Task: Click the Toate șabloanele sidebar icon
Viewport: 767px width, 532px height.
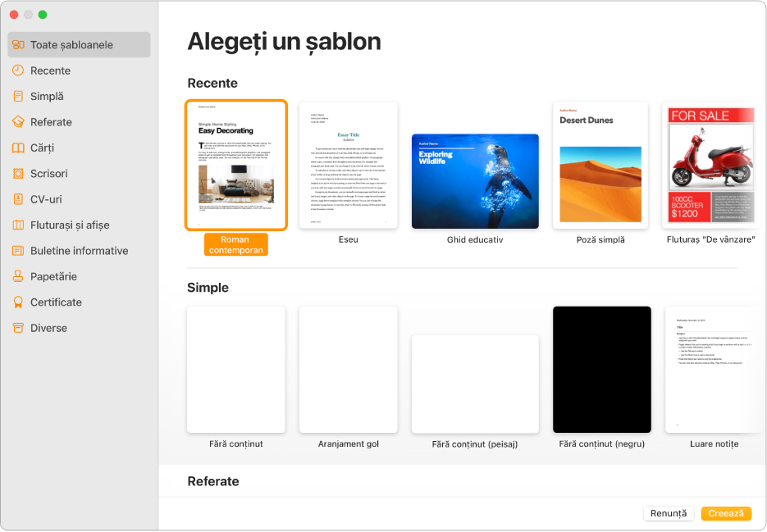Action: [18, 44]
